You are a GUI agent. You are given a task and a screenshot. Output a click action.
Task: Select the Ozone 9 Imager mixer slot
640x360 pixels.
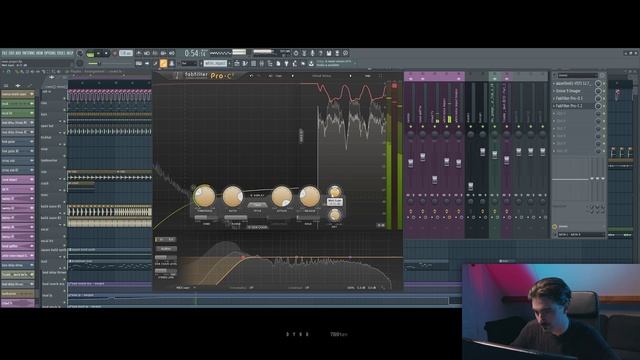[574, 91]
